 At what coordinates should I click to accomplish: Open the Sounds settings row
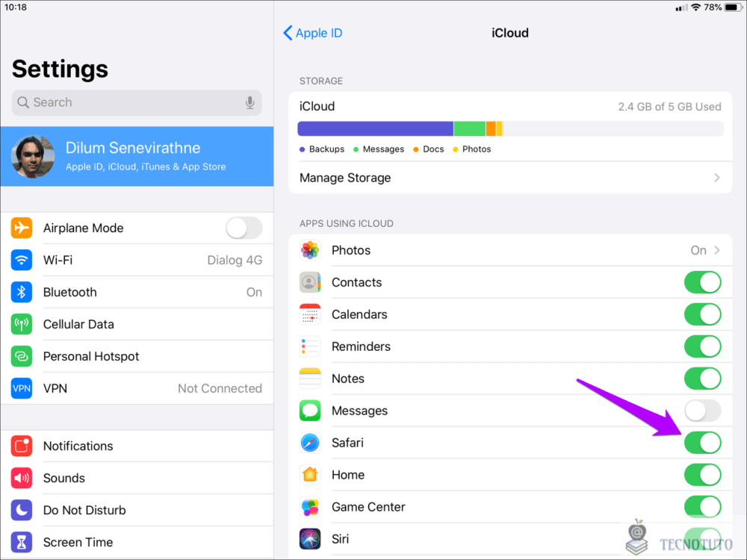coord(137,478)
